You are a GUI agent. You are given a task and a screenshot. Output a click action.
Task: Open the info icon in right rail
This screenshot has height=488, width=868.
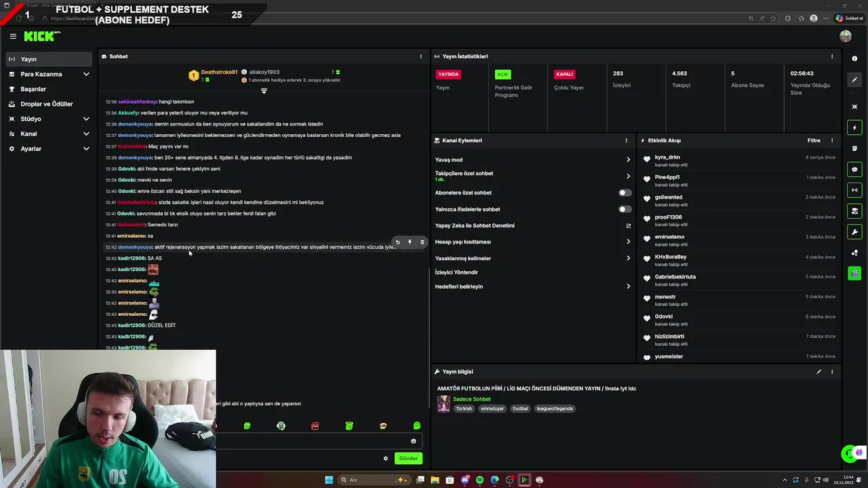pos(854,59)
